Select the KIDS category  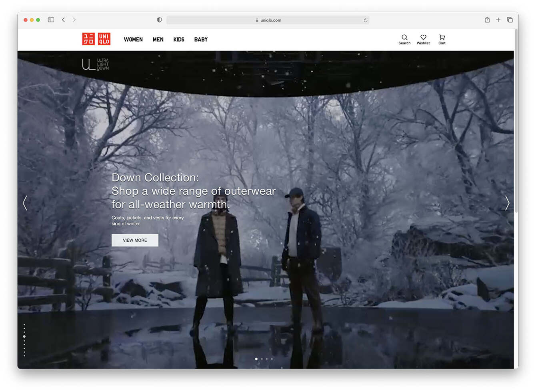click(179, 40)
